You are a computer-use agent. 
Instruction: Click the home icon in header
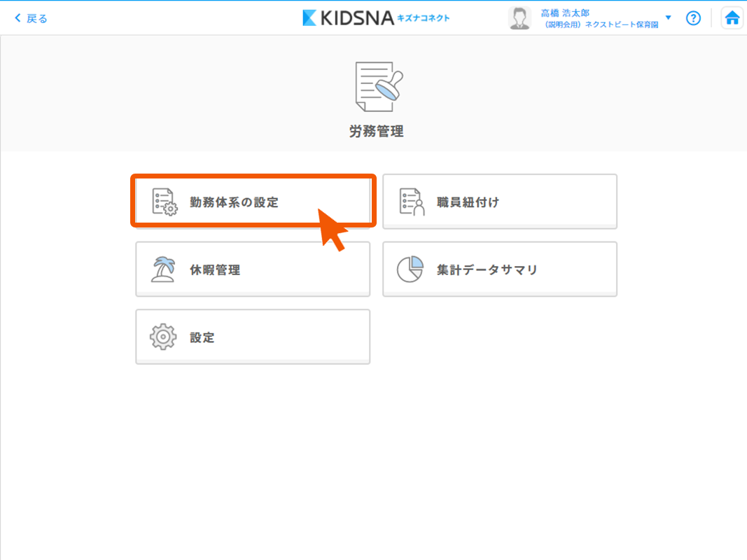point(732,18)
